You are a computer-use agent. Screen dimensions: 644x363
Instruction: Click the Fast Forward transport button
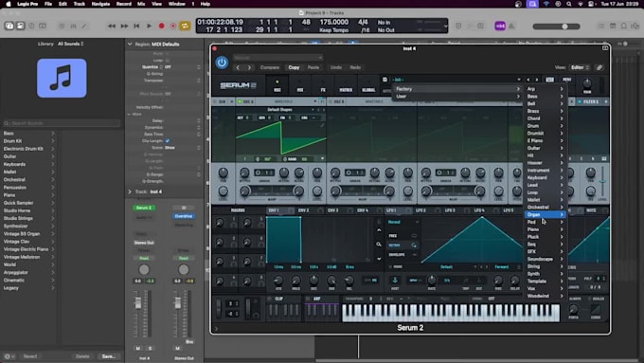click(x=124, y=26)
